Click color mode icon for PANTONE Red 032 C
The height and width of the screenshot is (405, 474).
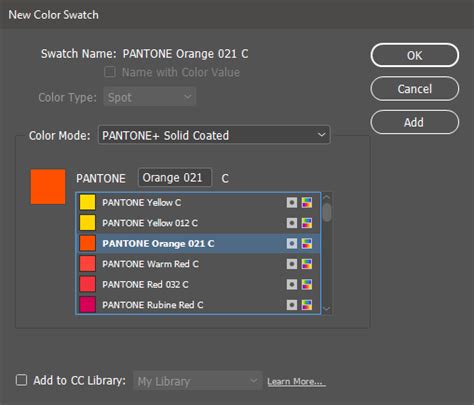tap(307, 285)
